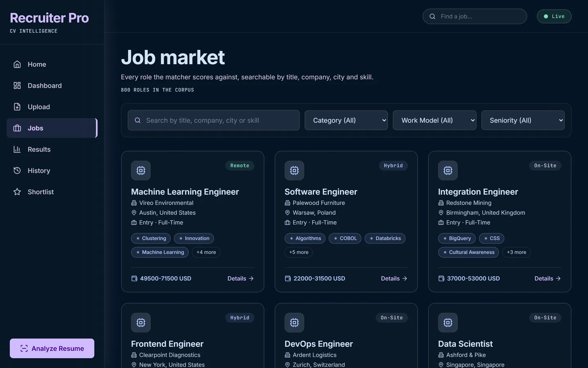Click the On-Site badge on Integration Engineer
Viewport: 588px width, 368px height.
point(545,166)
